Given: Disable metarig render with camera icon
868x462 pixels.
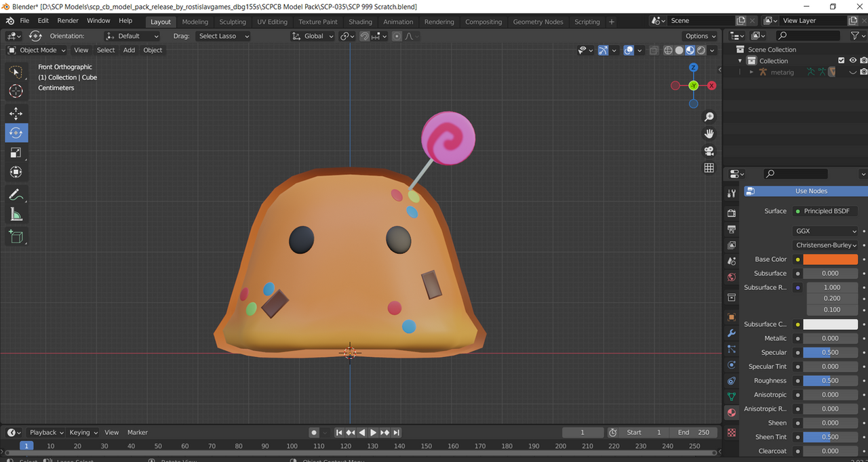Looking at the screenshot, I should click(x=864, y=72).
